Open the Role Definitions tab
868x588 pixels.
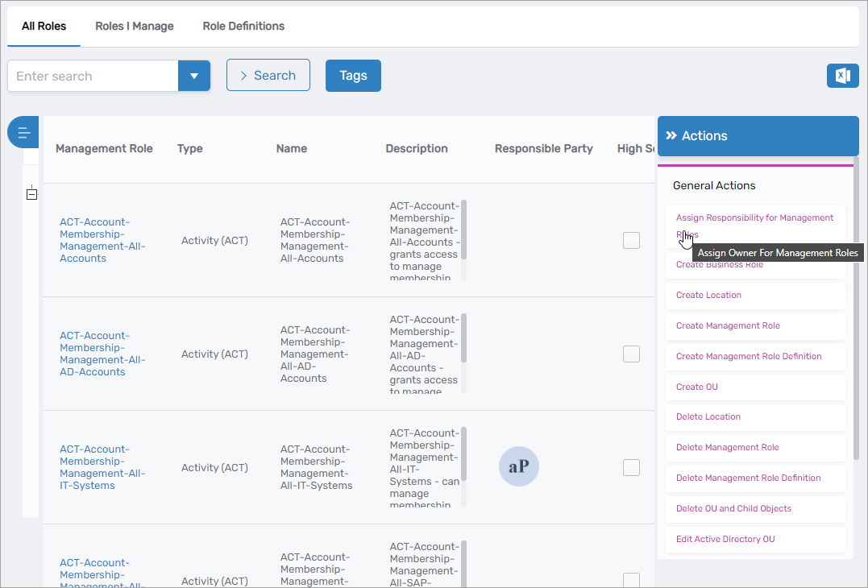pos(243,26)
